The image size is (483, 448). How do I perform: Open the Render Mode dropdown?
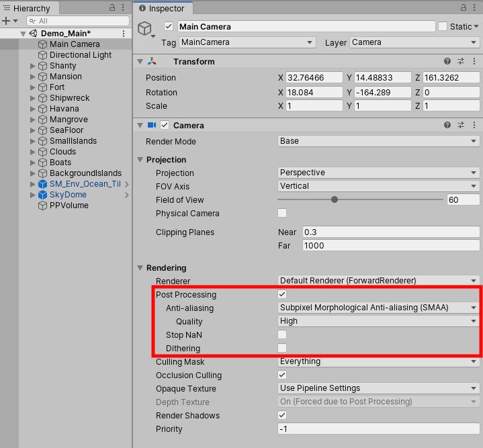coord(378,141)
